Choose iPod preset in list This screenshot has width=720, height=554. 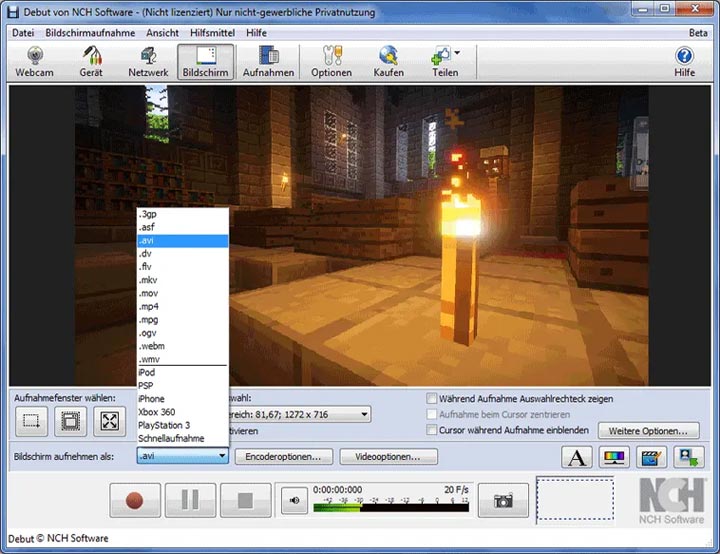(183, 373)
